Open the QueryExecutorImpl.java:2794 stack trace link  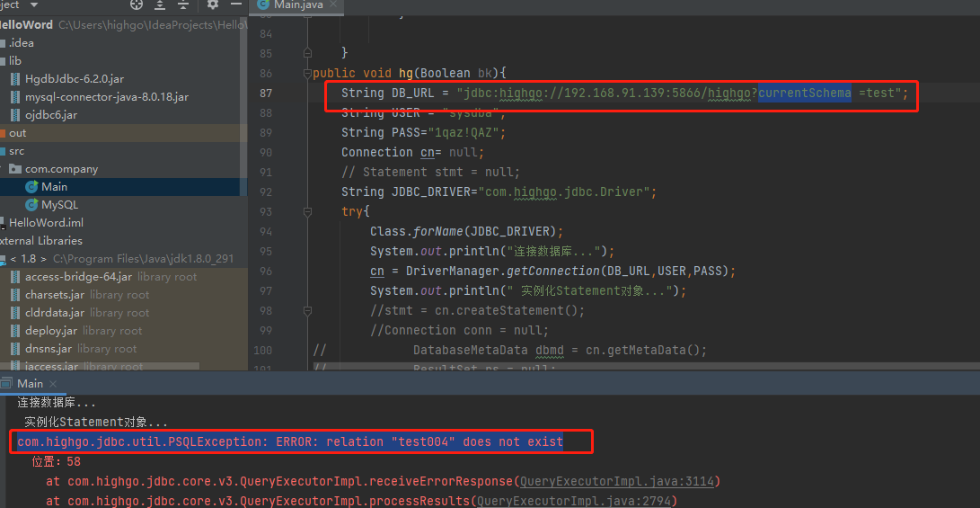[572, 501]
